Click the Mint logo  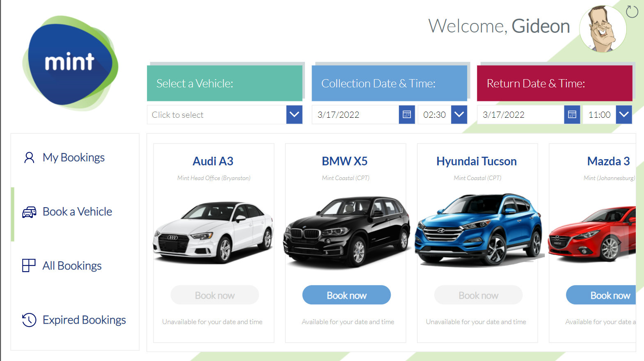pos(70,63)
